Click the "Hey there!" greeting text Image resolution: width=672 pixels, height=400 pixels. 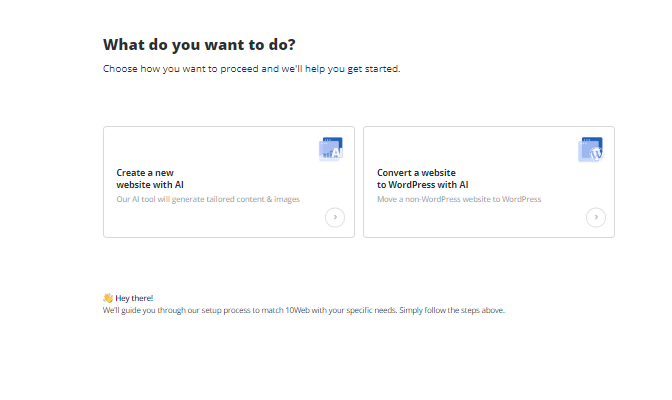(134, 298)
